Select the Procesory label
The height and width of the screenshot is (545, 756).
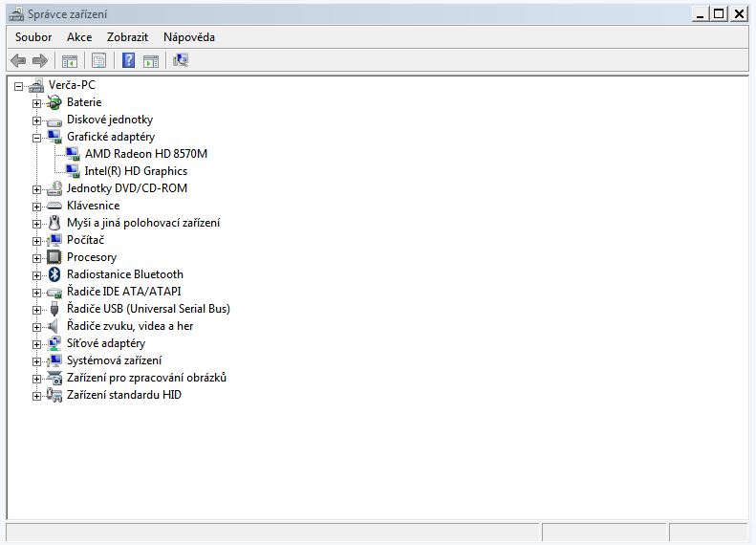[92, 257]
